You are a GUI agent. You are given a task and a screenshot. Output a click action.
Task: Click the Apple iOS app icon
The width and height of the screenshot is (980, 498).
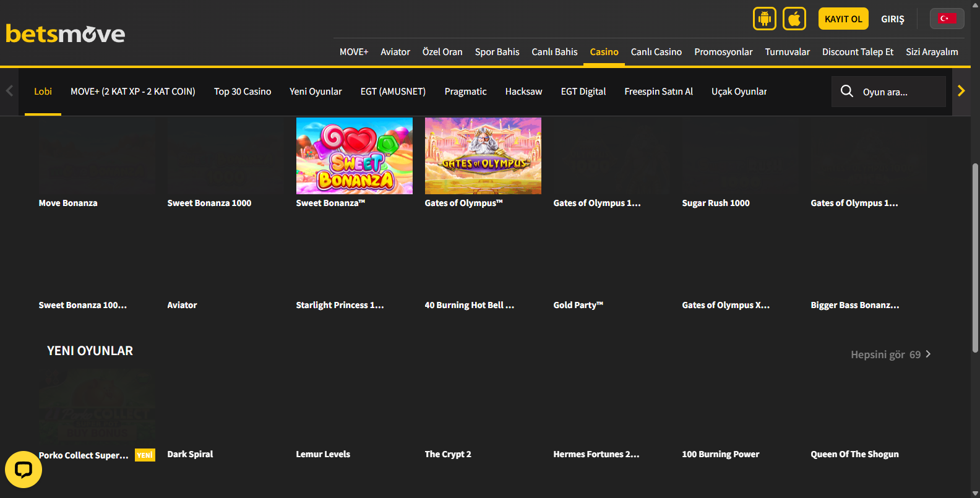coord(794,19)
